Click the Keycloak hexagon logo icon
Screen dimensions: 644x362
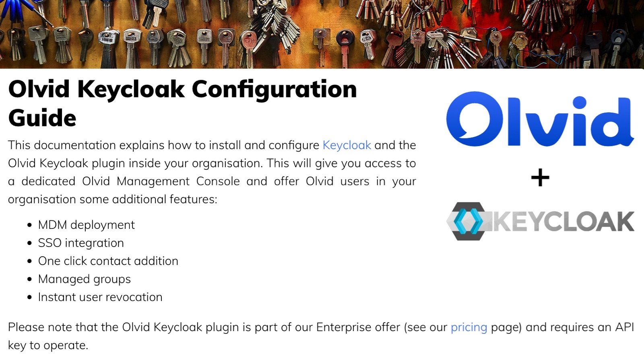[467, 221]
